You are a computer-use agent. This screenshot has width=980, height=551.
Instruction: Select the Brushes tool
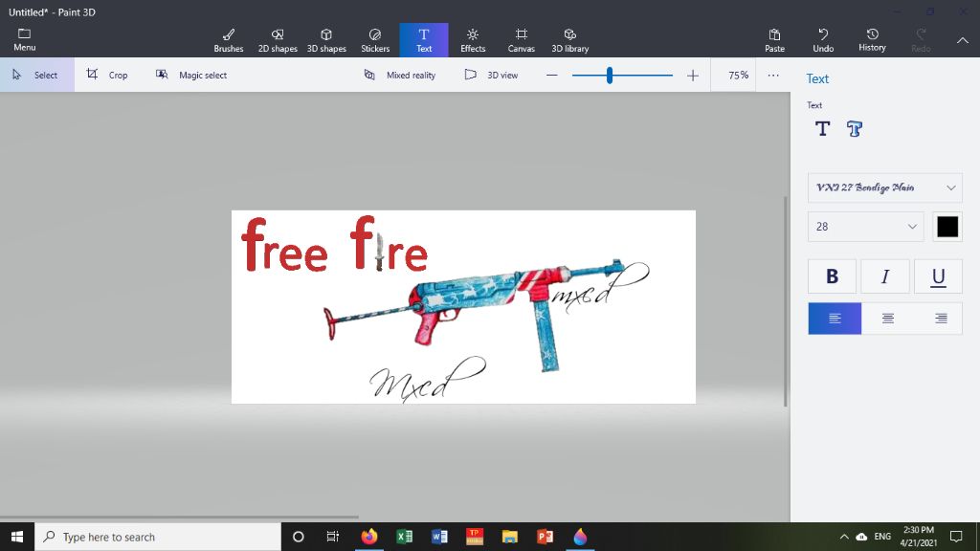228,40
